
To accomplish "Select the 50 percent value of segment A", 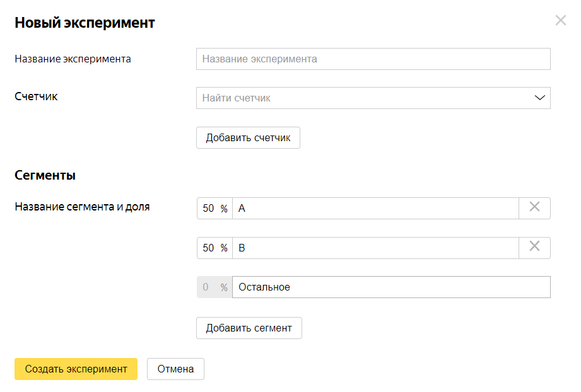I will [209, 208].
